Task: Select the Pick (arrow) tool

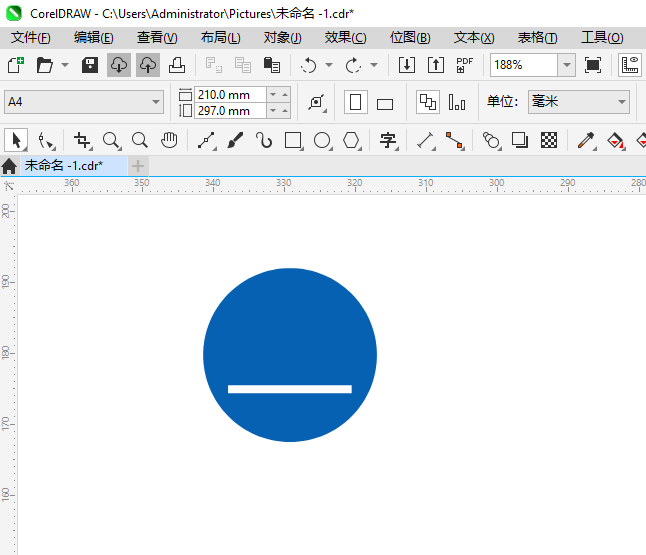Action: tap(16, 140)
